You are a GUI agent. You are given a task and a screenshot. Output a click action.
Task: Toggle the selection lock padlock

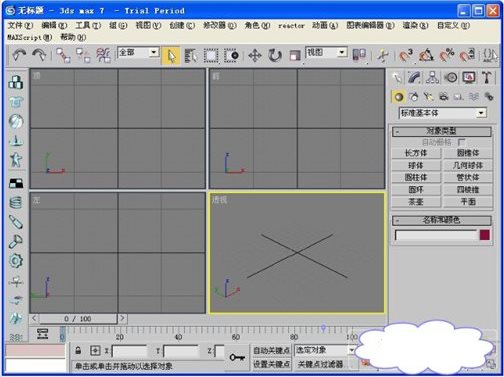[x=78, y=351]
